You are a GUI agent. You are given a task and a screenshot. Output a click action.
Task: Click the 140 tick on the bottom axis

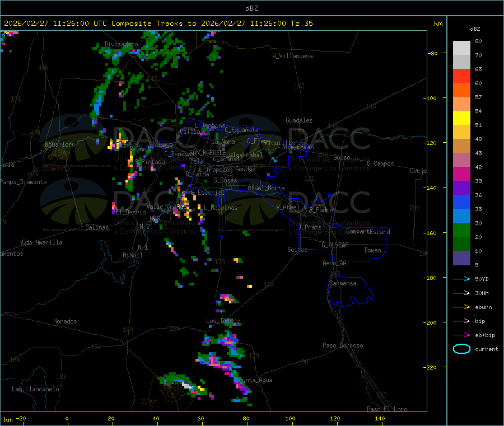click(380, 418)
